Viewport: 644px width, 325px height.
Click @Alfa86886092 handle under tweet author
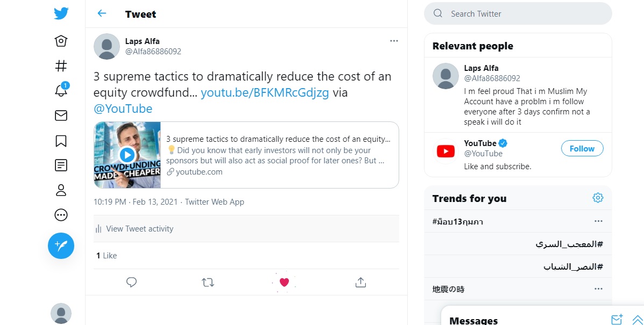[x=153, y=51]
